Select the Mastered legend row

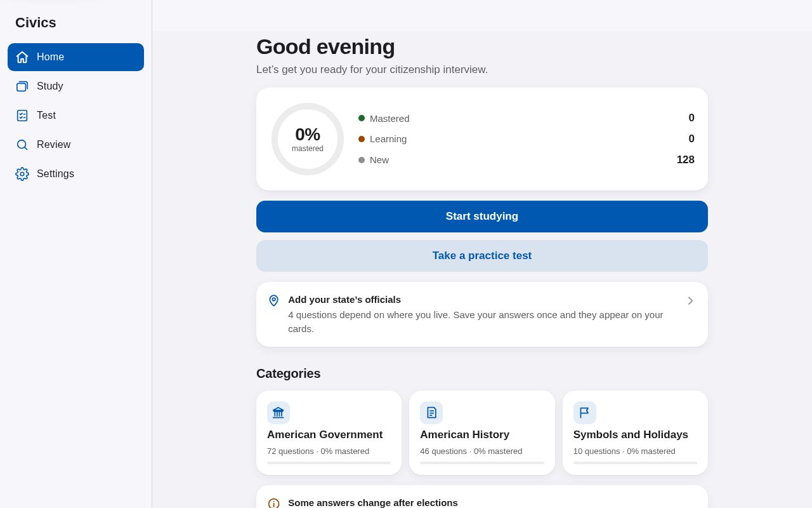[527, 118]
